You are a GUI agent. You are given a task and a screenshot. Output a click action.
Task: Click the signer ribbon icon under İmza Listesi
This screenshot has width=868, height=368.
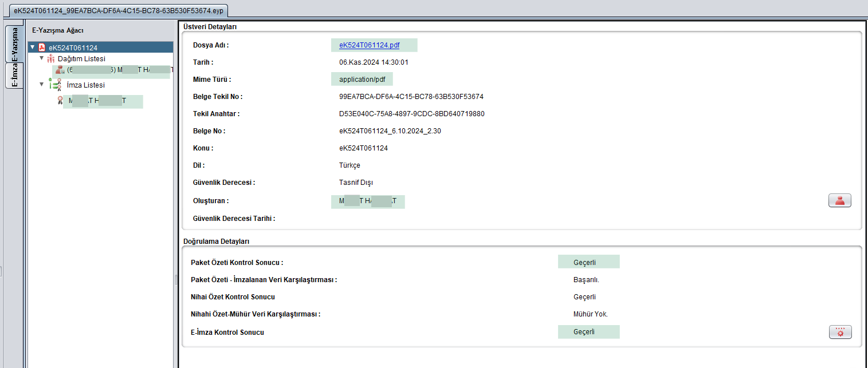point(60,101)
